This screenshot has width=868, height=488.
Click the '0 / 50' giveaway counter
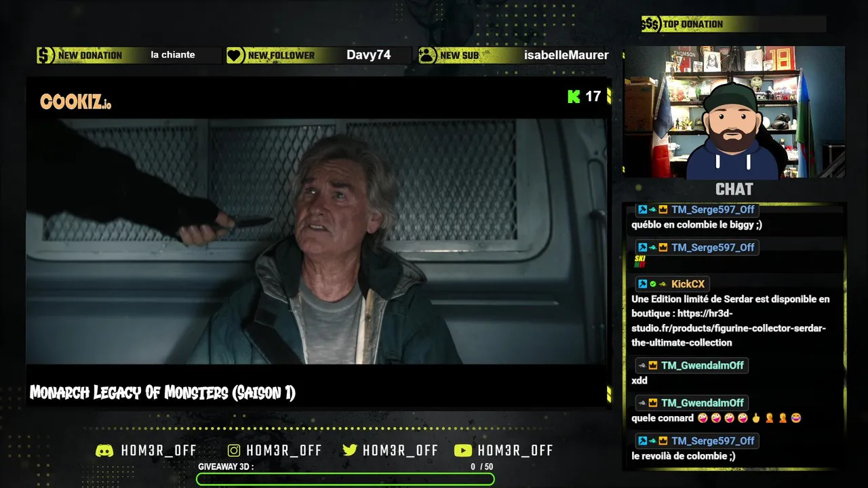coord(482,466)
